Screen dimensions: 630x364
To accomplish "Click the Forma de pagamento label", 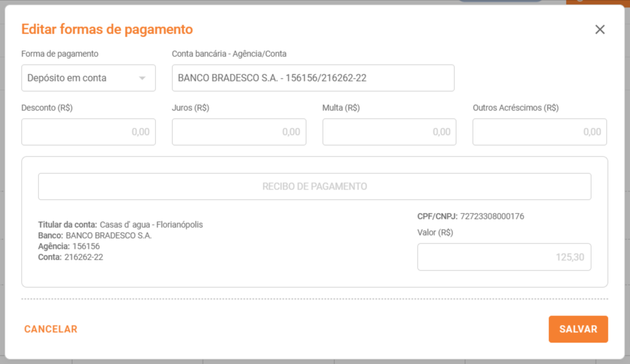I will click(59, 54).
